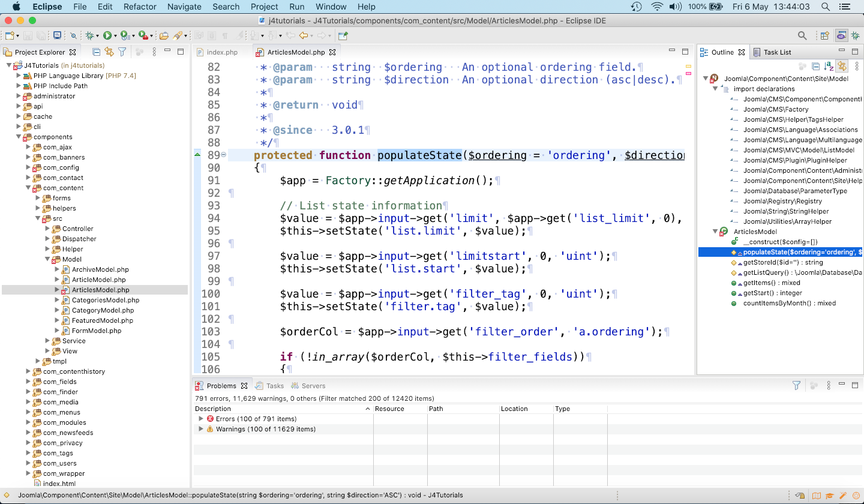The width and height of the screenshot is (864, 504).
Task: Click the magnifier quick access search
Action: tap(802, 35)
